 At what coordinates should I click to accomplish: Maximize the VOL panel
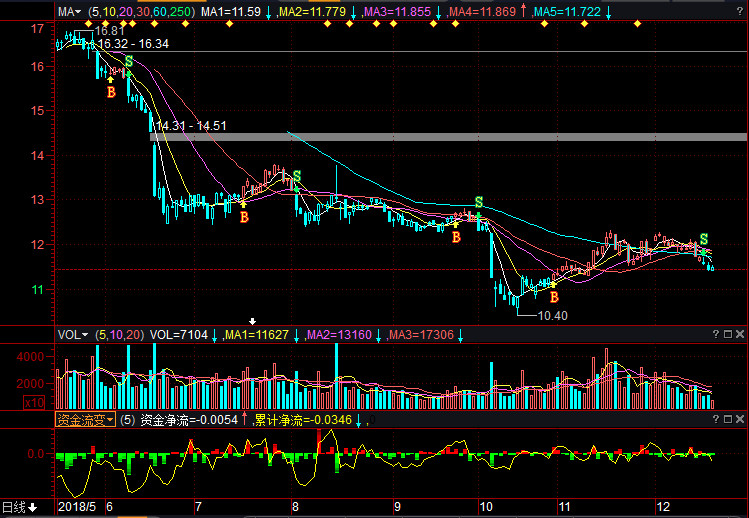coord(728,334)
